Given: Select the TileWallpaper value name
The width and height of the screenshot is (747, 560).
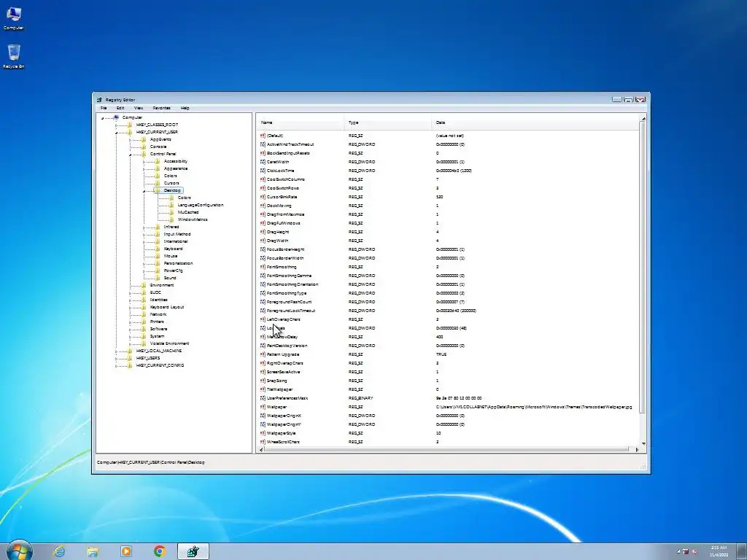Looking at the screenshot, I should 279,389.
